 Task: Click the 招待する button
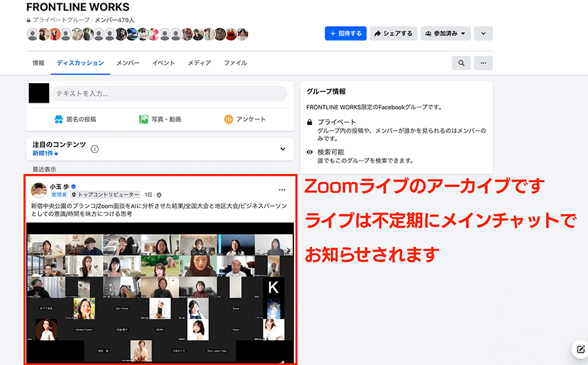pos(346,33)
